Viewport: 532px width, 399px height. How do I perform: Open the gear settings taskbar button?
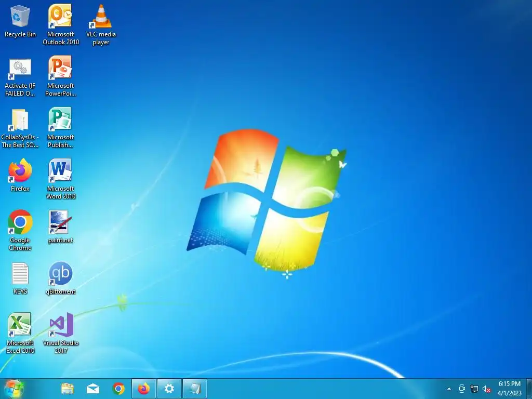[169, 389]
